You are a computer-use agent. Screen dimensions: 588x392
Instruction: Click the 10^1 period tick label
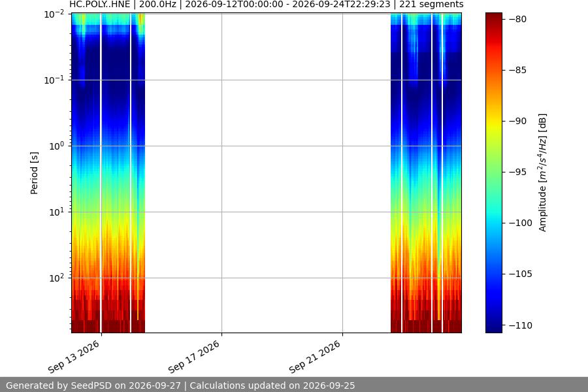(57, 212)
